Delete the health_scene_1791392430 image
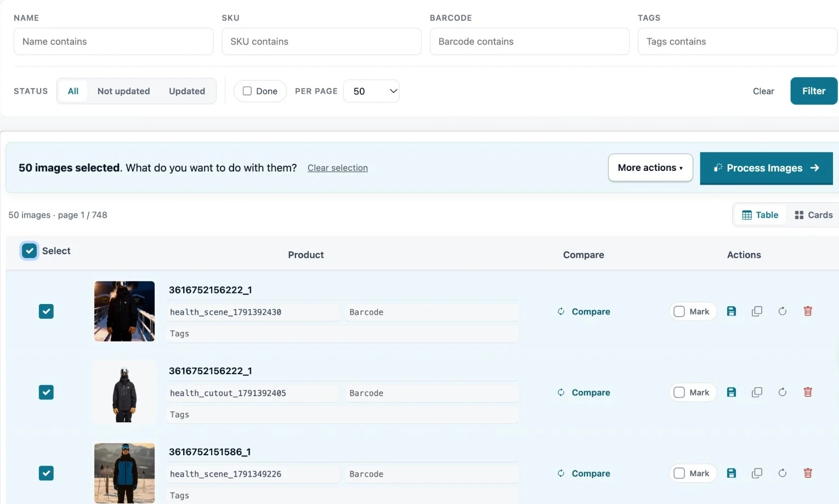Viewport: 839px width, 504px height. pyautogui.click(x=808, y=311)
